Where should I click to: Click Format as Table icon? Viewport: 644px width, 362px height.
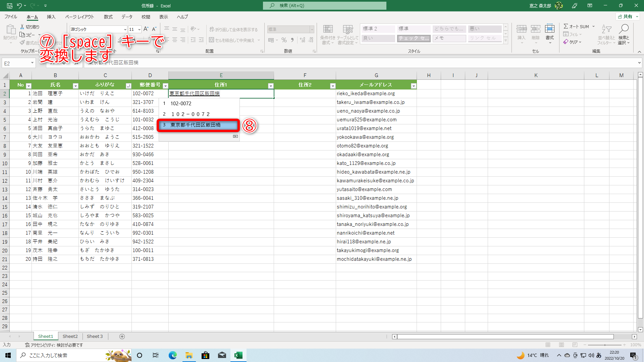pyautogui.click(x=348, y=29)
